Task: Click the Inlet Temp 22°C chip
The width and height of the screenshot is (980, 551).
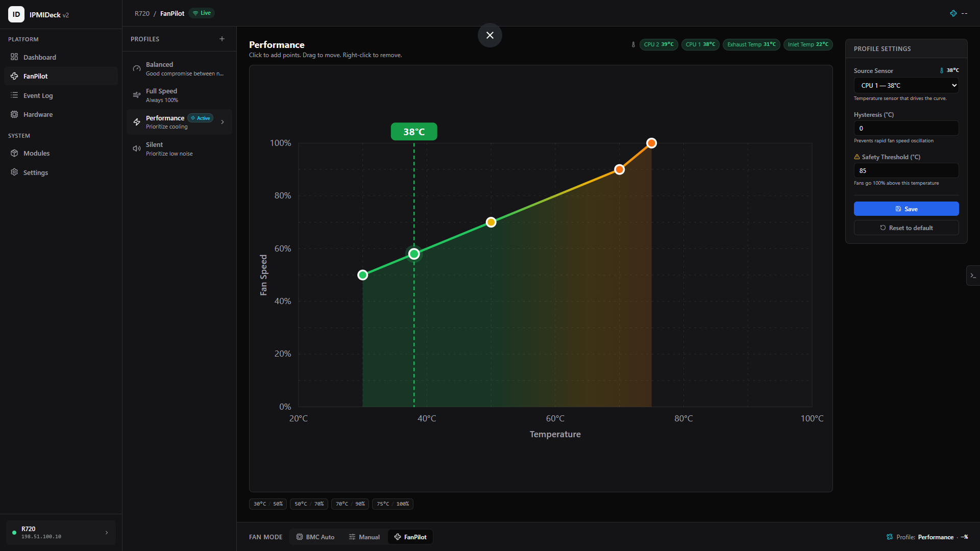Action: [808, 44]
